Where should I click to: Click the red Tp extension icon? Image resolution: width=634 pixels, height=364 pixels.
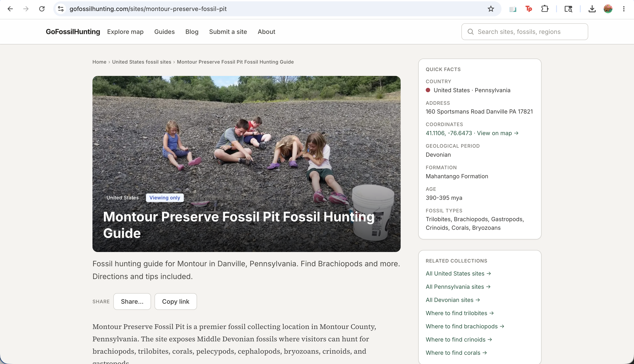click(x=529, y=9)
